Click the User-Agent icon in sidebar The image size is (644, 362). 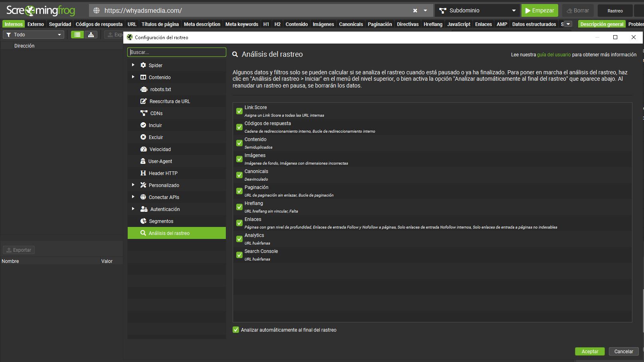[x=143, y=161]
